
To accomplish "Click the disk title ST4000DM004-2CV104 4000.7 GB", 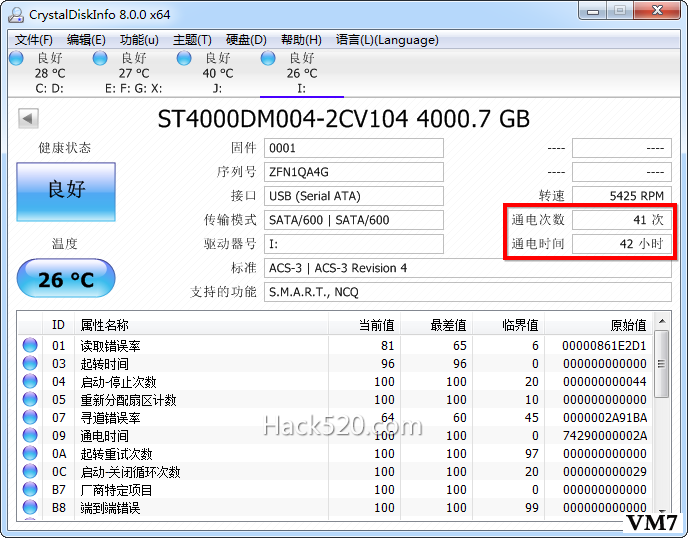I will click(x=344, y=119).
